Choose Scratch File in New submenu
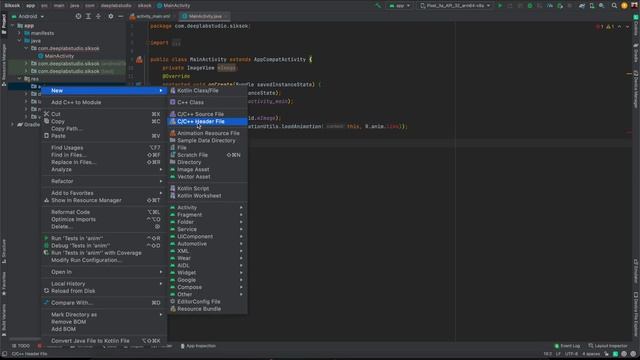Viewport: 640px width, 360px height. 207,155
